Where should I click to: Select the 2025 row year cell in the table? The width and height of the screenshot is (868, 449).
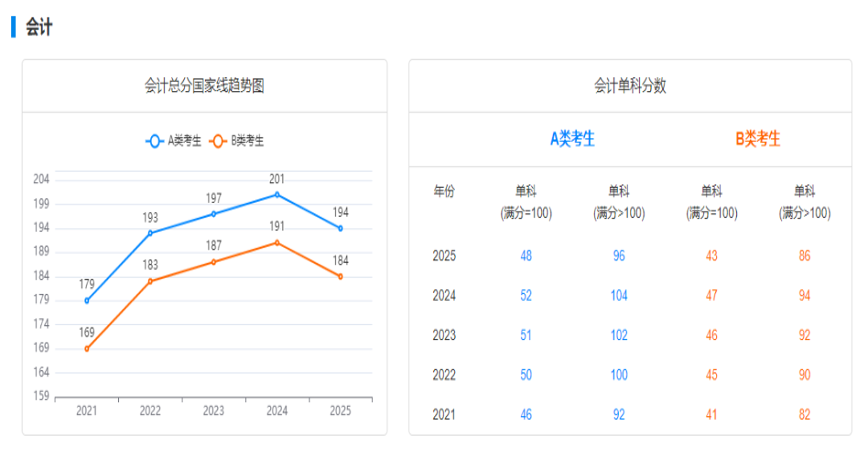click(444, 255)
